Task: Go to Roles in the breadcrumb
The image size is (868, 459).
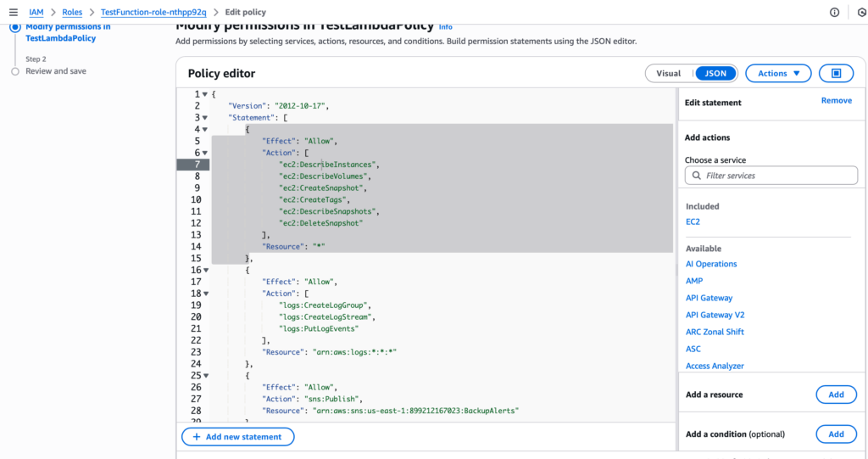Action: pos(72,12)
